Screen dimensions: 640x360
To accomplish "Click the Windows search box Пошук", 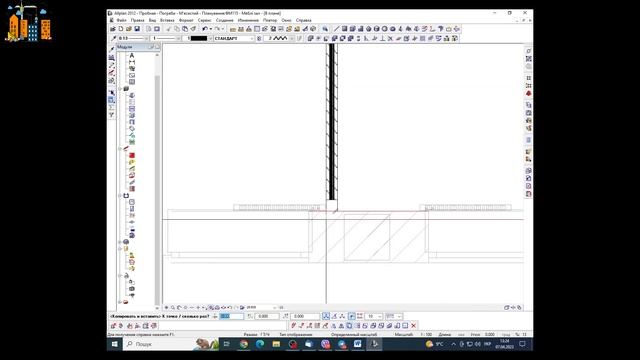I will pyautogui.click(x=171, y=344).
